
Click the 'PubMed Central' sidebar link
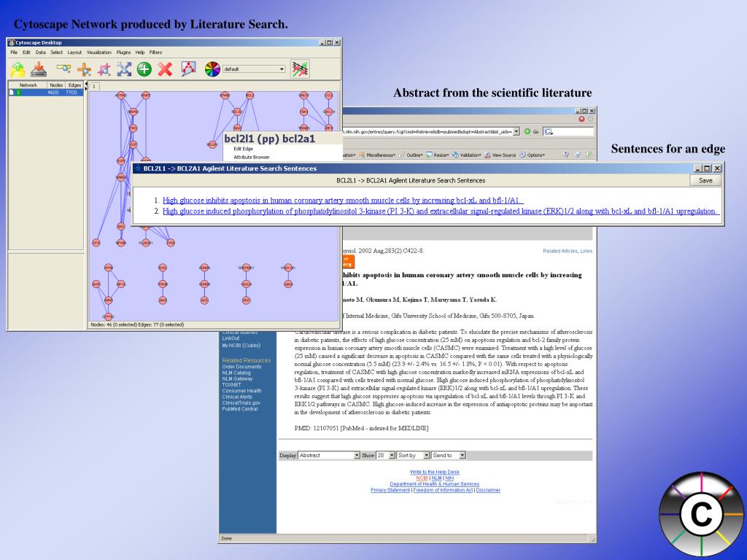pyautogui.click(x=239, y=408)
